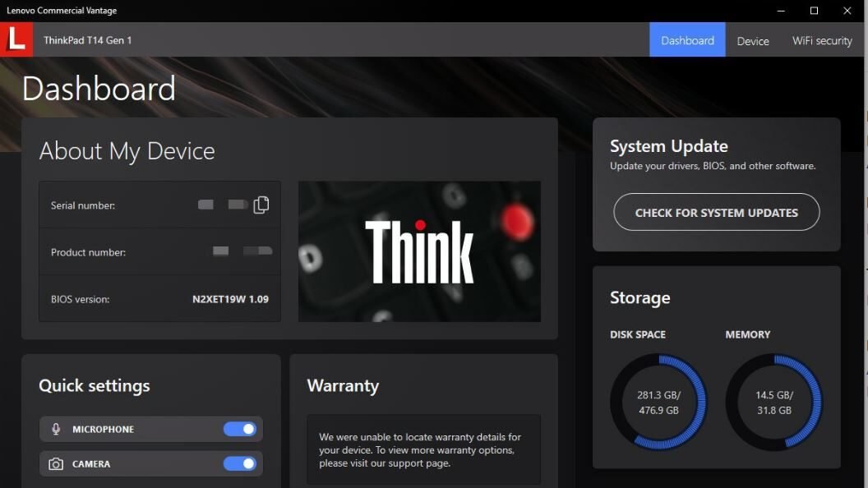Click the Lenovo L logo icon
The width and height of the screenshot is (868, 488).
[16, 39]
